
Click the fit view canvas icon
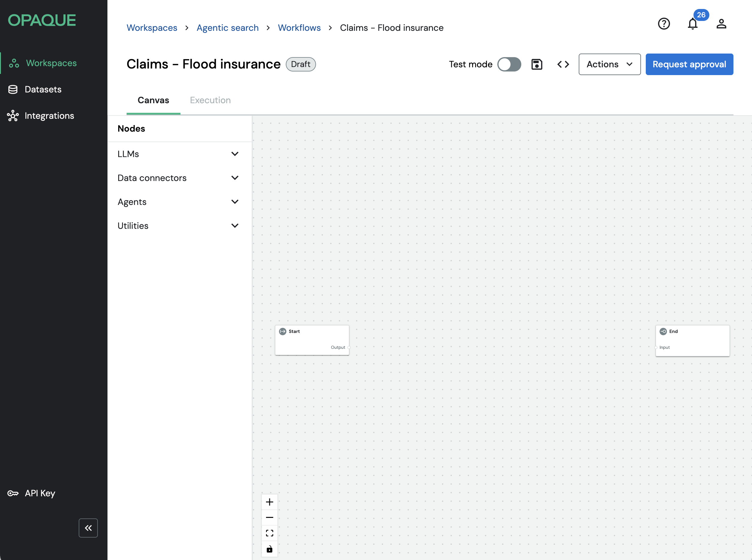click(269, 533)
